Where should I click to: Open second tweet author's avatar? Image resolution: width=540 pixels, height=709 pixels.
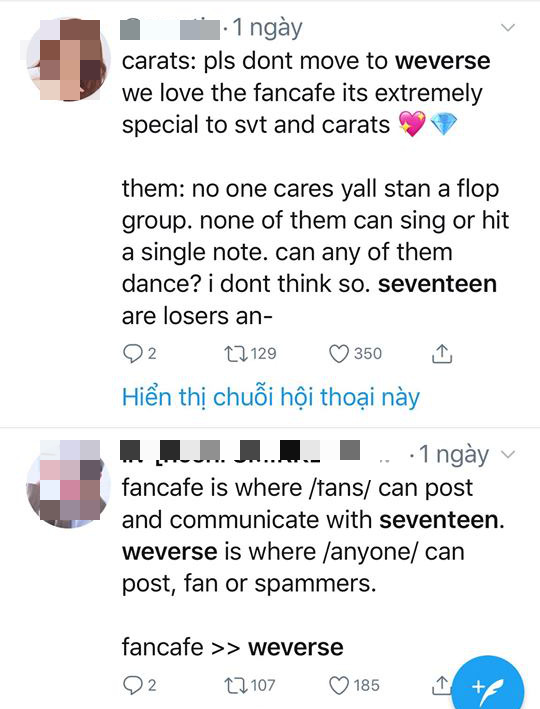[69, 483]
